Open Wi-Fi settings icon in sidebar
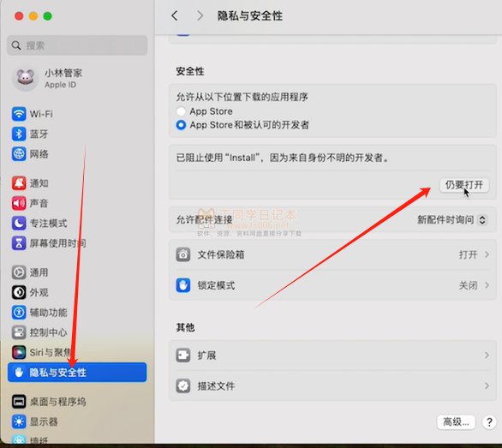502x448 pixels. [19, 114]
